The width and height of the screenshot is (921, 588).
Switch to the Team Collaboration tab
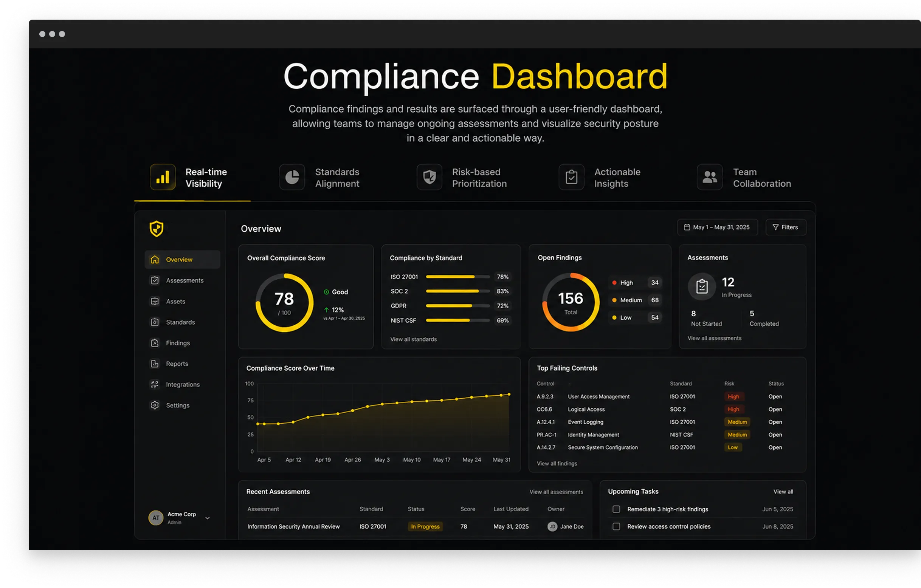point(744,178)
